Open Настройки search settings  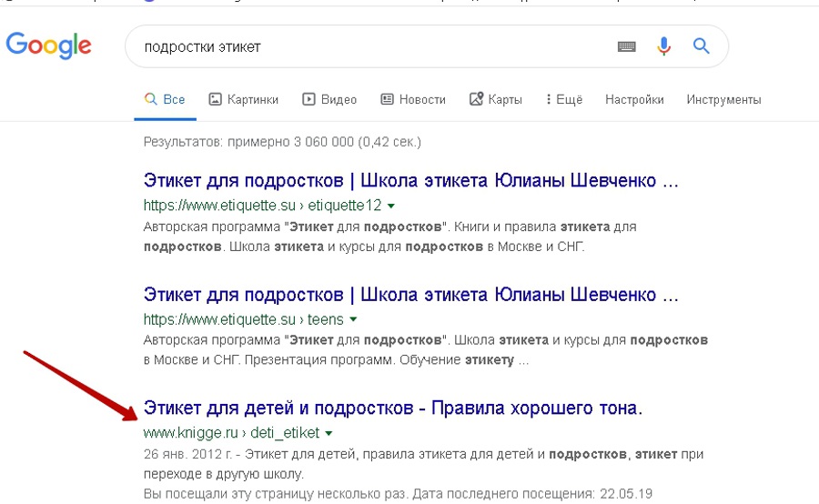click(634, 99)
